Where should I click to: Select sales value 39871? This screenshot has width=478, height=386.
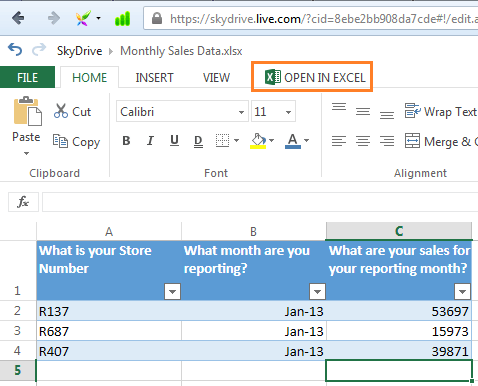coord(399,351)
